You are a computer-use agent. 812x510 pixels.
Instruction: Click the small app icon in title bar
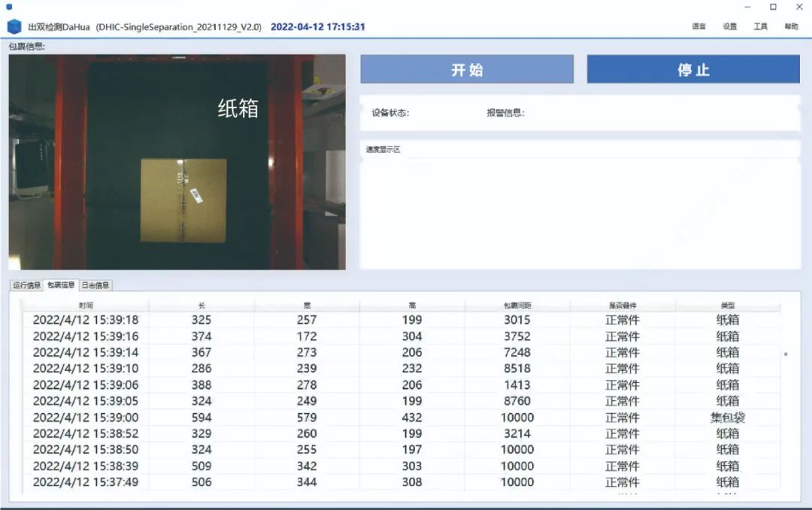(9, 7)
